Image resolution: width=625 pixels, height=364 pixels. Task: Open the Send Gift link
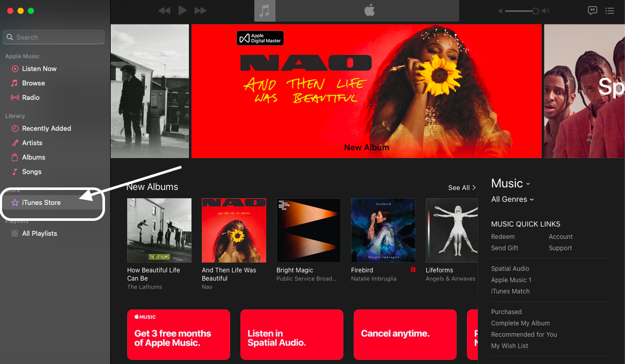[505, 248]
